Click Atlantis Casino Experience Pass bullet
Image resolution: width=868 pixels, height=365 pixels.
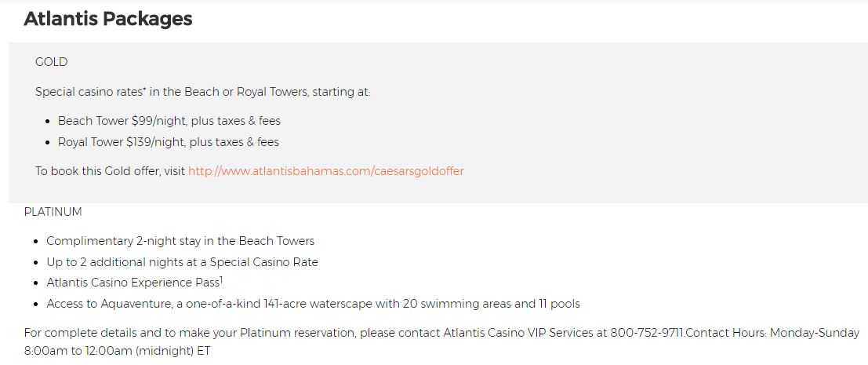[135, 283]
